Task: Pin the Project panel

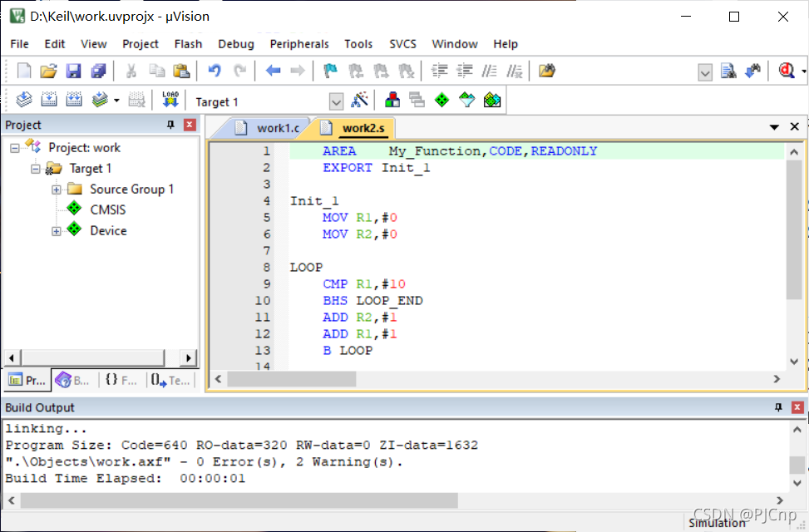Action: click(x=170, y=125)
